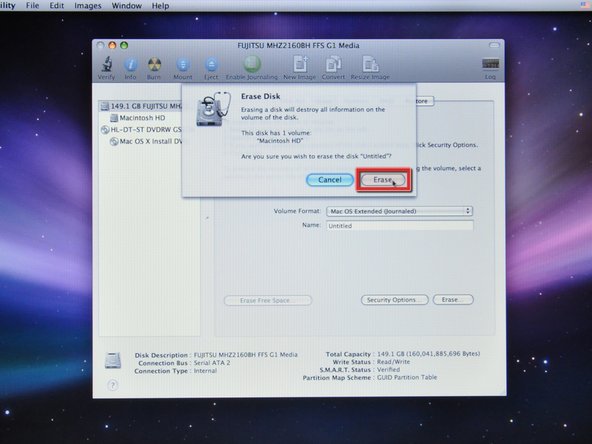Click the Burn toolbar icon

154,68
